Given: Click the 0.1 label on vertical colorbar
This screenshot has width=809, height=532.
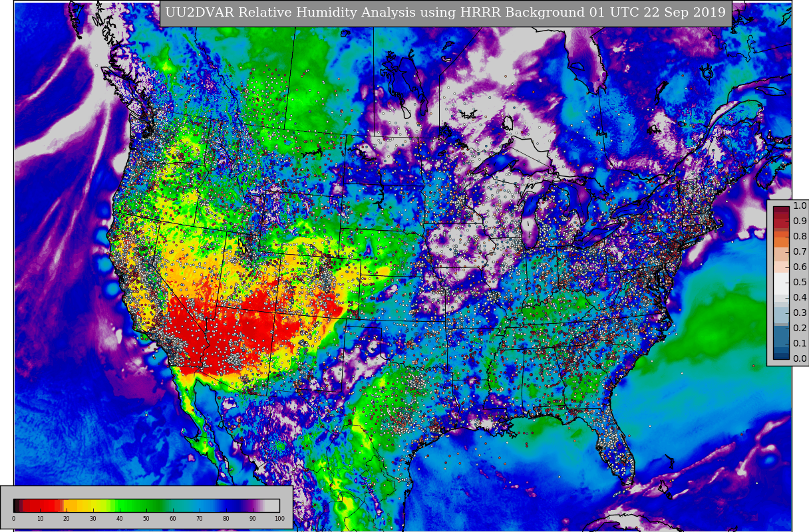Looking at the screenshot, I should coord(800,344).
